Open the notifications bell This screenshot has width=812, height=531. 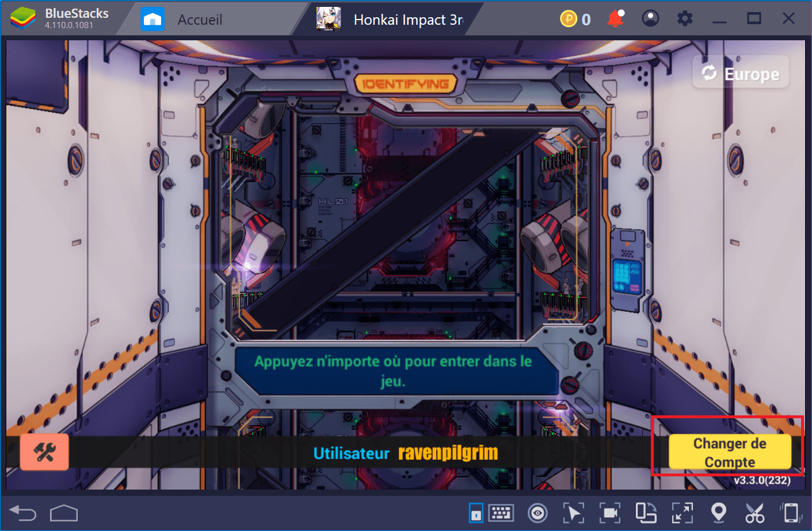(615, 19)
